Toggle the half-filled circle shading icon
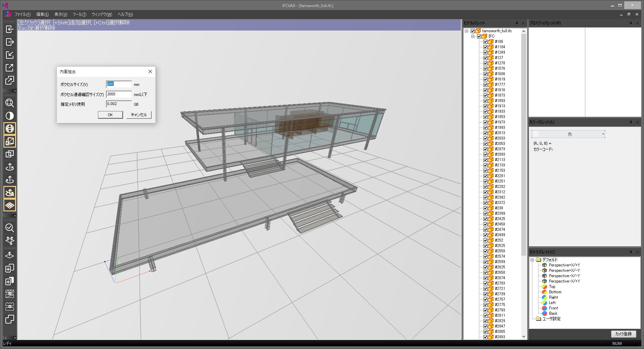 (10, 116)
